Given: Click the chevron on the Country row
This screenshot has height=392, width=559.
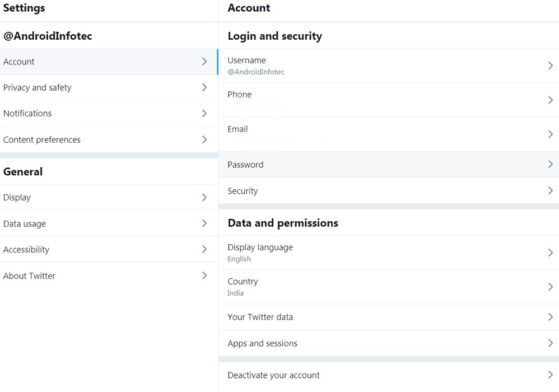Looking at the screenshot, I should coord(551,287).
